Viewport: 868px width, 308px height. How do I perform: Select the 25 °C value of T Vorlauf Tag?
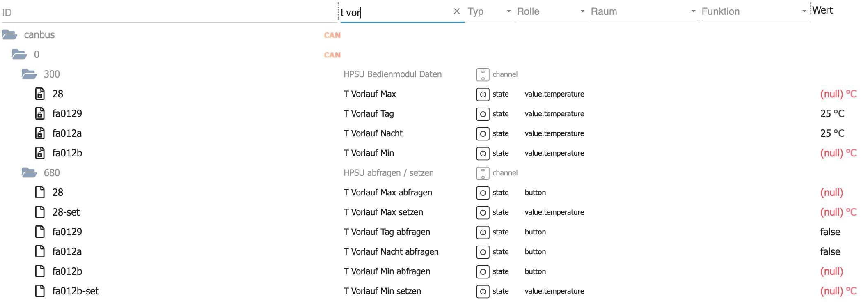832,114
